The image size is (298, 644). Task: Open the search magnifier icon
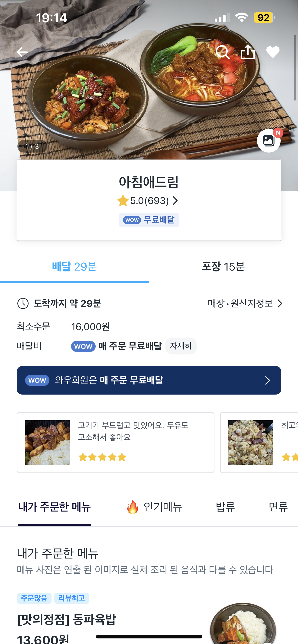coord(222,52)
